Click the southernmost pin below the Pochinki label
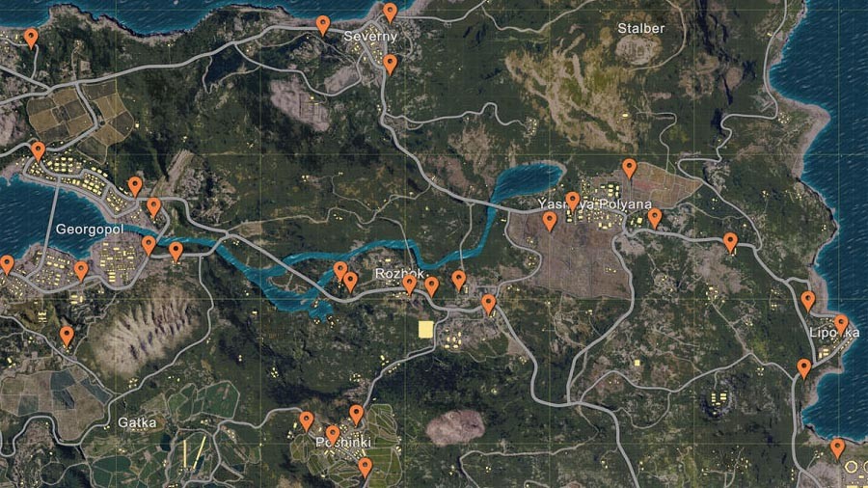Image resolution: width=868 pixels, height=488 pixels. coord(365,468)
